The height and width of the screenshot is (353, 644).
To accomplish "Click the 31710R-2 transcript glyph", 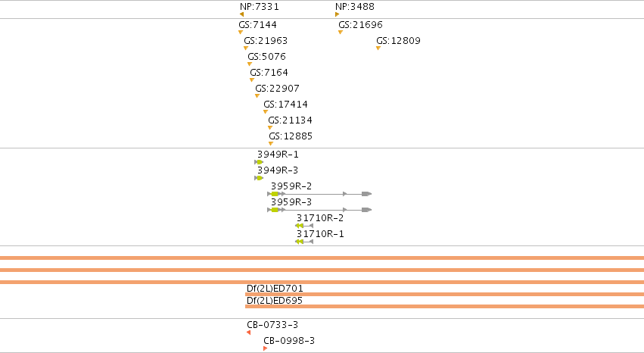I will point(304,226).
